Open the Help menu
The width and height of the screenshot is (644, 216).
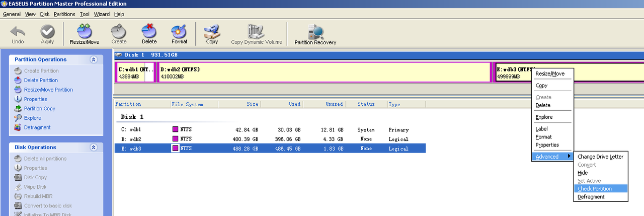(x=119, y=14)
